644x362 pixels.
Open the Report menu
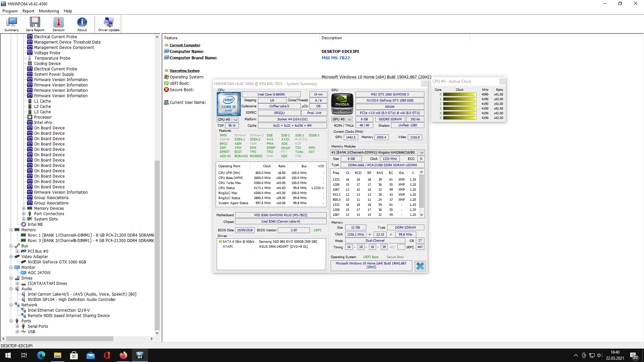click(x=28, y=11)
